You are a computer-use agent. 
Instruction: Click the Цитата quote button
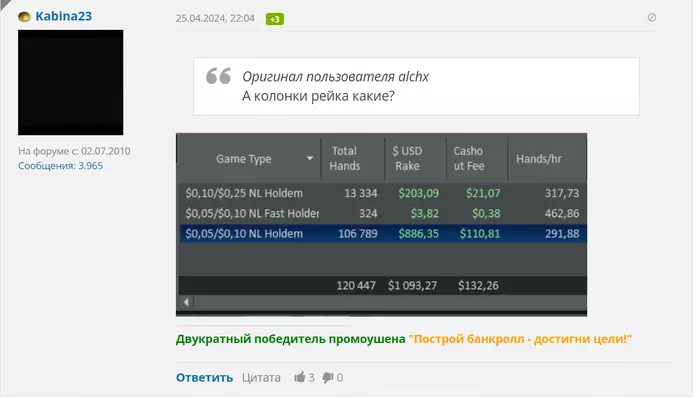261,378
